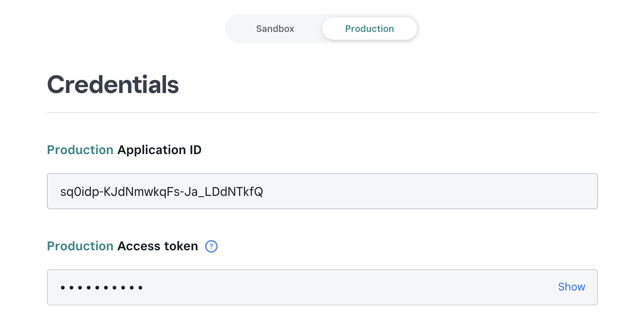The height and width of the screenshot is (324, 644).
Task: Click teal 'Production' before Application ID label
Action: (80, 150)
